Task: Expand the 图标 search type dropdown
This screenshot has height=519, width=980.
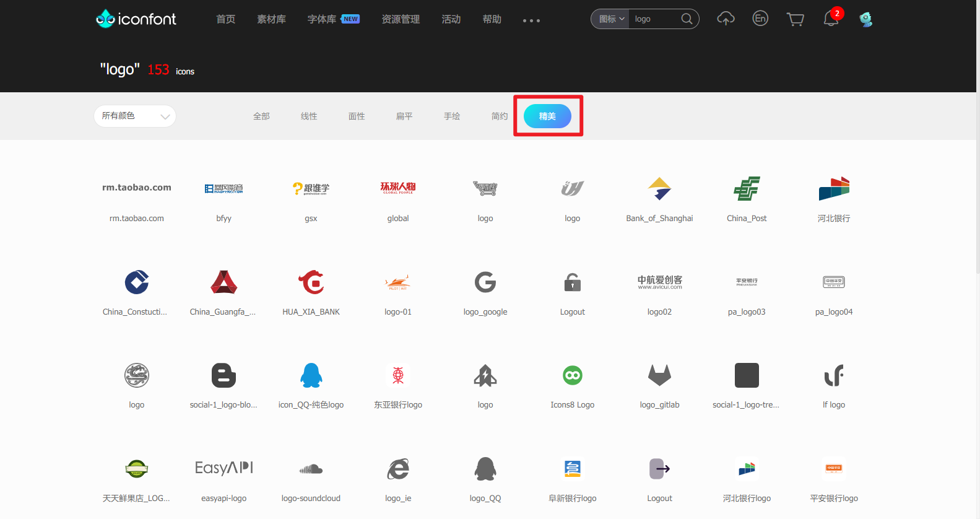Action: [612, 19]
